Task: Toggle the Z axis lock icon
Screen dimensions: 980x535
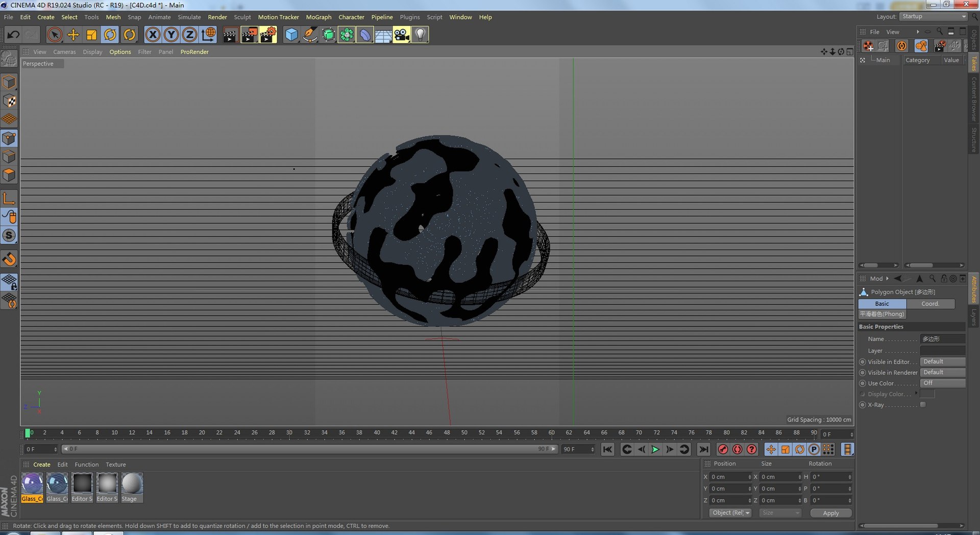Action: click(x=189, y=35)
